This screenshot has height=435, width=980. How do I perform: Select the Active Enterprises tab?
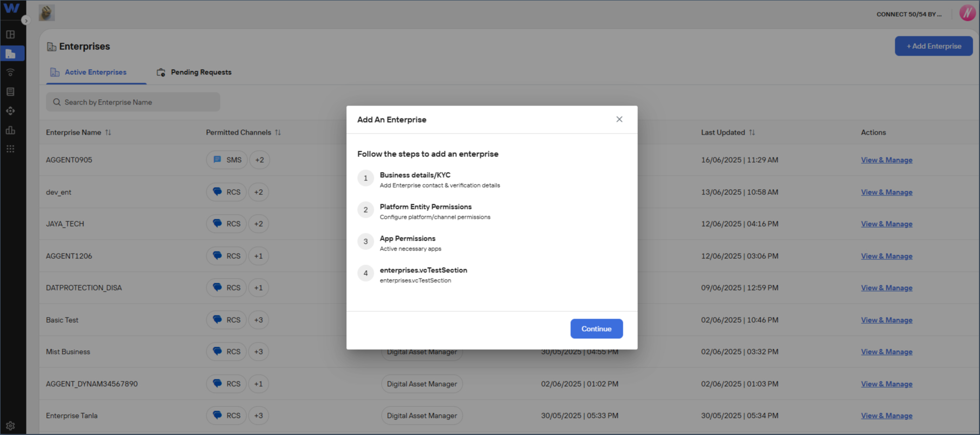coord(88,72)
